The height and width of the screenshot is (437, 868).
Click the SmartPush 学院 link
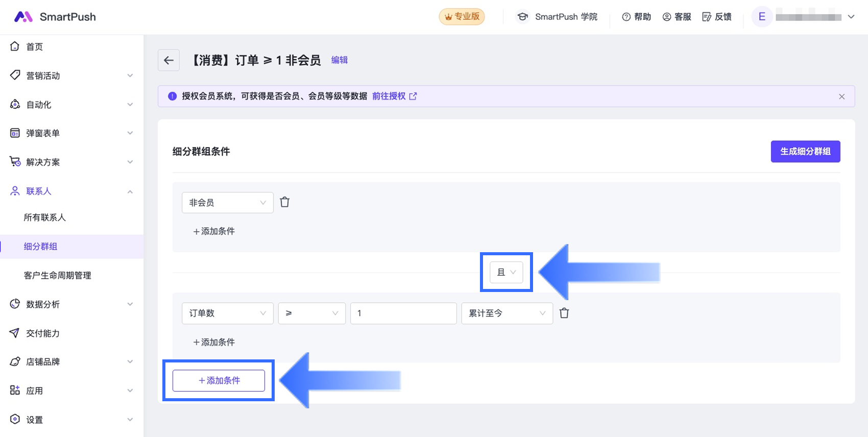(566, 17)
